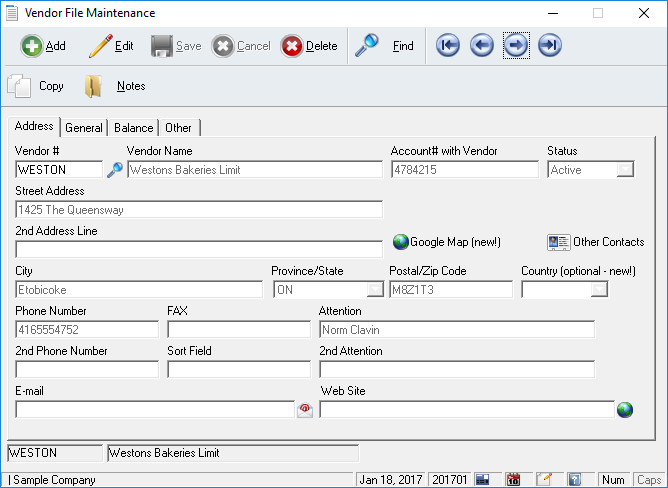Image resolution: width=668 pixels, height=488 pixels.
Task: Click the Add vendor button
Action: click(x=44, y=46)
